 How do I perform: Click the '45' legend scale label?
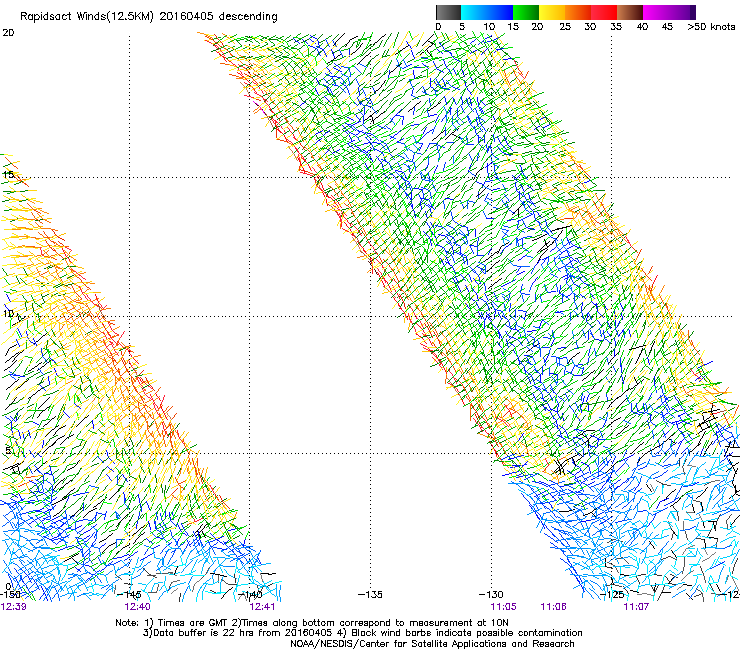coord(667,27)
